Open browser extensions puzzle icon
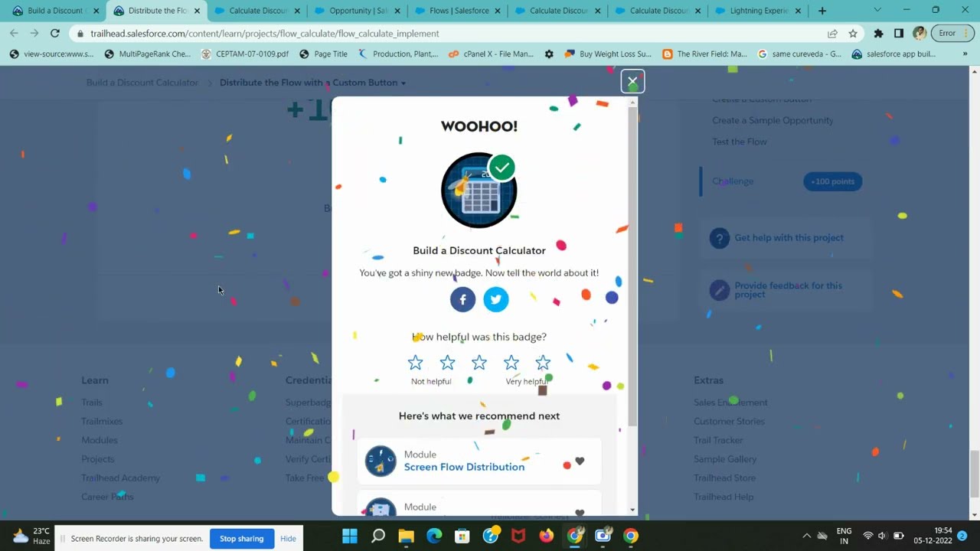Image resolution: width=980 pixels, height=551 pixels. (x=878, y=34)
